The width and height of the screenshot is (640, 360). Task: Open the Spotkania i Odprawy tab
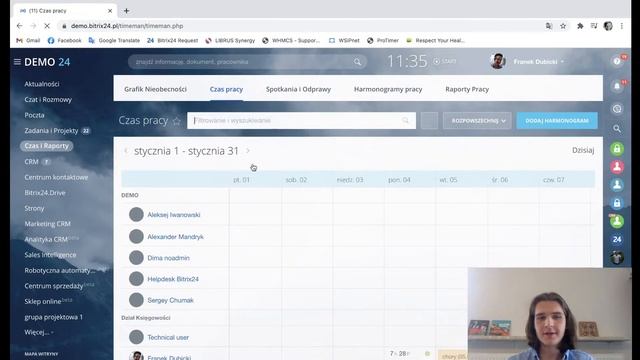click(x=298, y=89)
